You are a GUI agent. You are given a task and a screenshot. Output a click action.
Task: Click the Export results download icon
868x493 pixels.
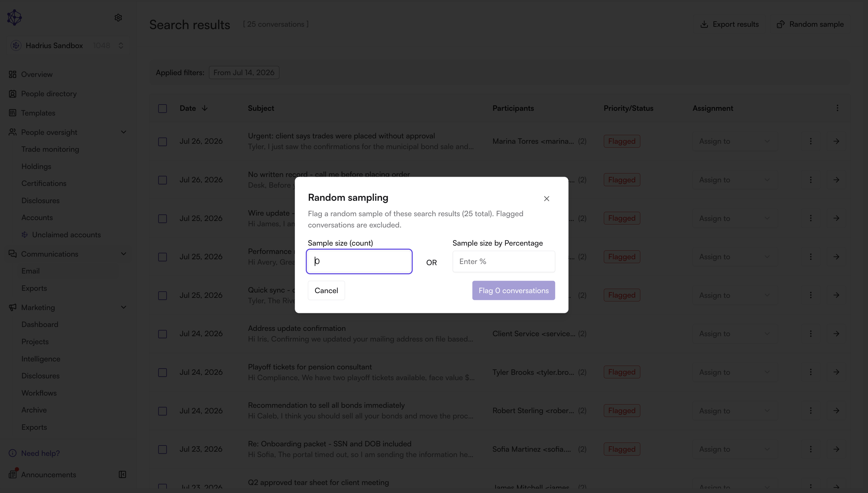704,24
